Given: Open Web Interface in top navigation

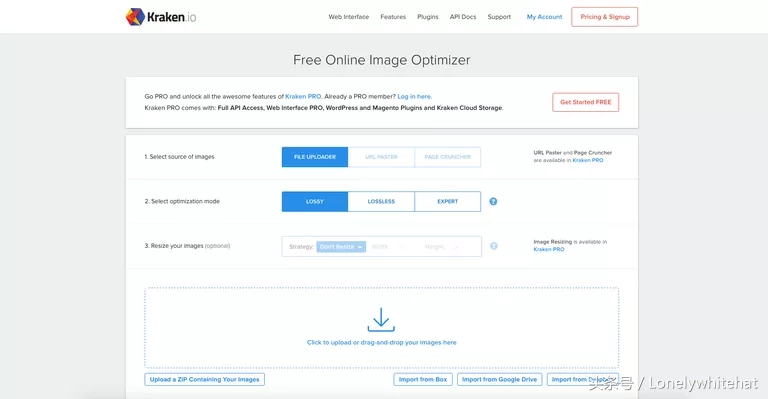Looking at the screenshot, I should 349,17.
